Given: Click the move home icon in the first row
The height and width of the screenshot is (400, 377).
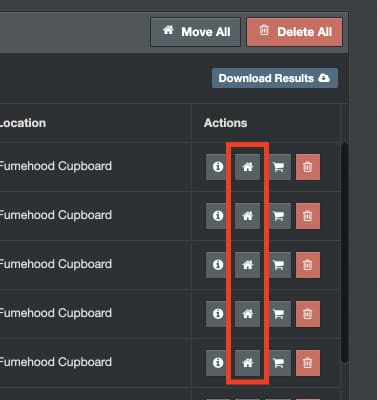Looking at the screenshot, I should [x=247, y=167].
